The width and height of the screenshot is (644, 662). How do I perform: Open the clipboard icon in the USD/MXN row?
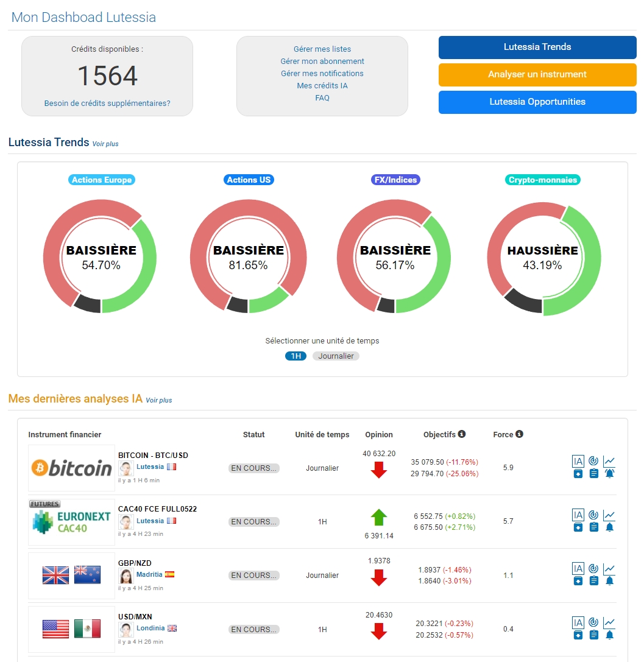(594, 635)
